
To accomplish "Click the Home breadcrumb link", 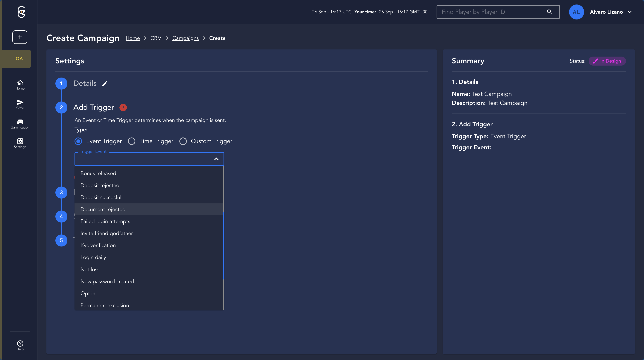I will pos(133,38).
